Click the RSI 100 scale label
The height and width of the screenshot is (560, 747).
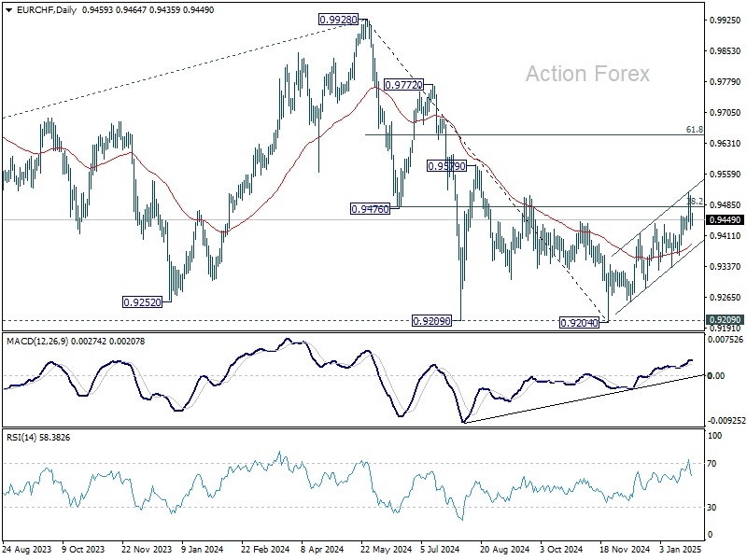point(714,435)
